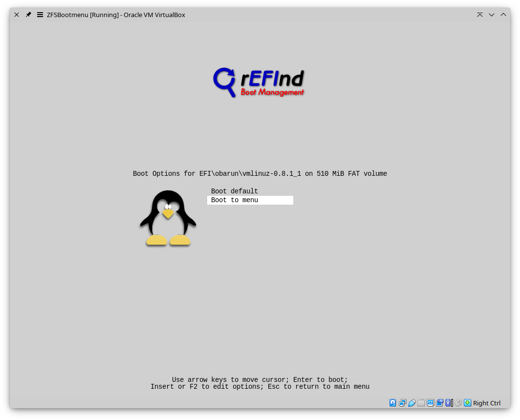Screen dimensions: 520x420
Task: Open the shared folders status icon
Action: [421, 403]
